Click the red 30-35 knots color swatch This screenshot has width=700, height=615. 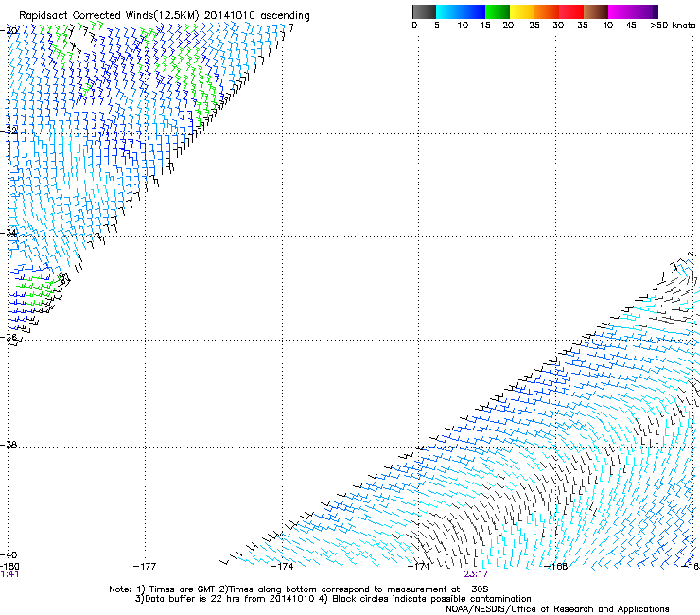(x=571, y=11)
